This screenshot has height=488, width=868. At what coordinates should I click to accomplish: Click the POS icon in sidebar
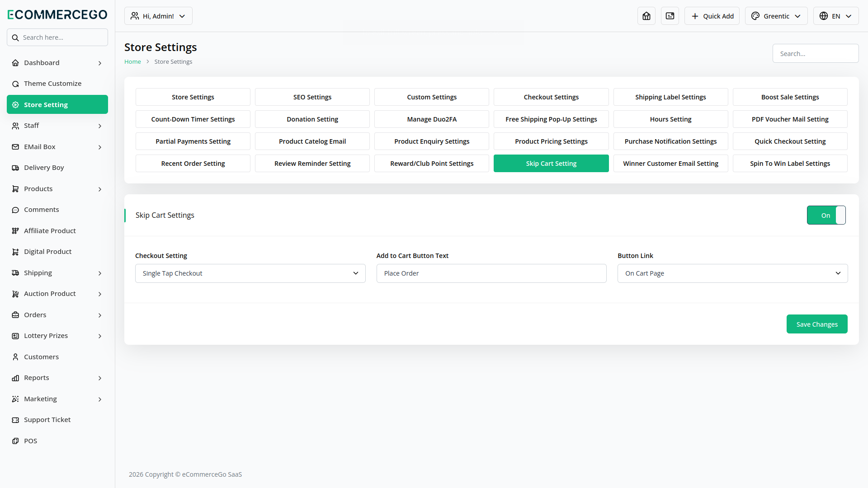pyautogui.click(x=15, y=441)
